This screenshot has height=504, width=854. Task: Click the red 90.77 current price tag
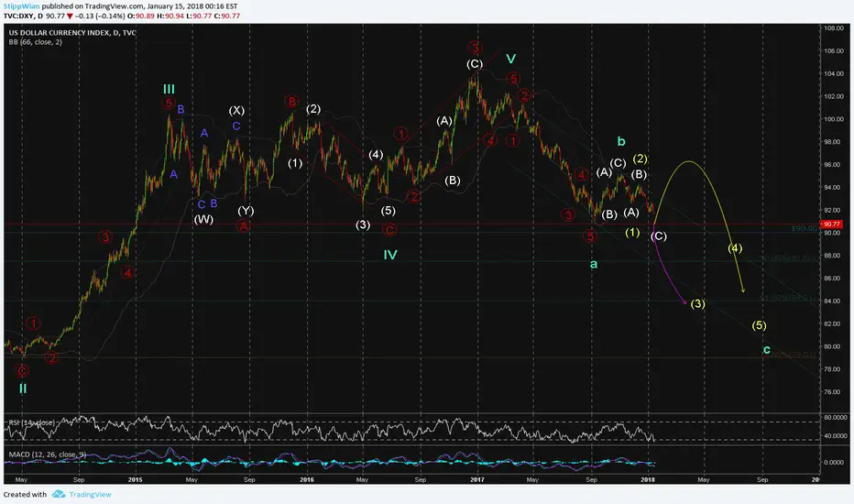[832, 224]
